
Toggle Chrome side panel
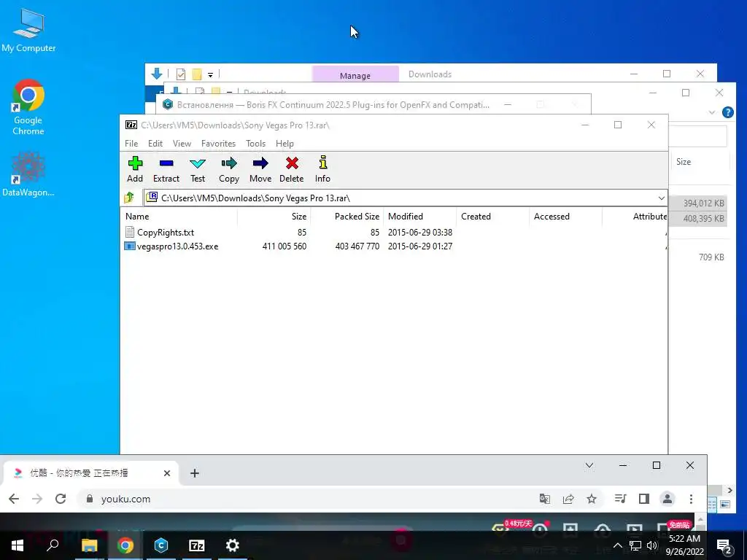click(x=643, y=499)
